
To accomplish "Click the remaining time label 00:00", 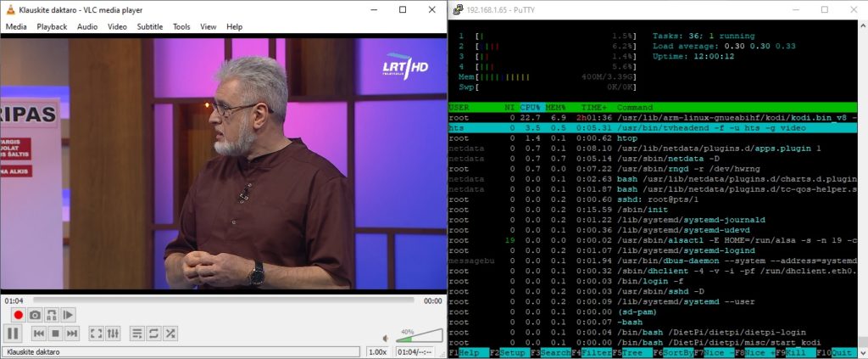I will [x=433, y=300].
